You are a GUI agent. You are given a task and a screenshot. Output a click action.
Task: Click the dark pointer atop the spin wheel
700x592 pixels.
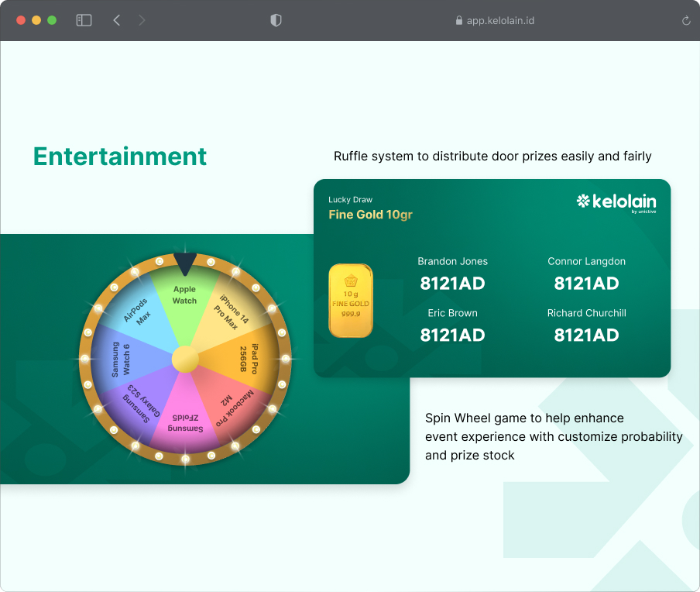point(185,263)
